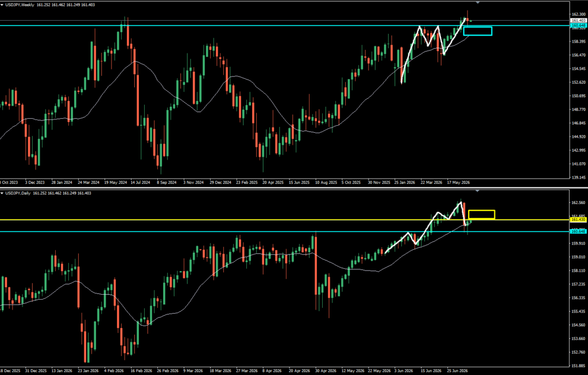588x375 pixels.
Task: Click the 16 Feb 2026 date label
Action: point(141,371)
